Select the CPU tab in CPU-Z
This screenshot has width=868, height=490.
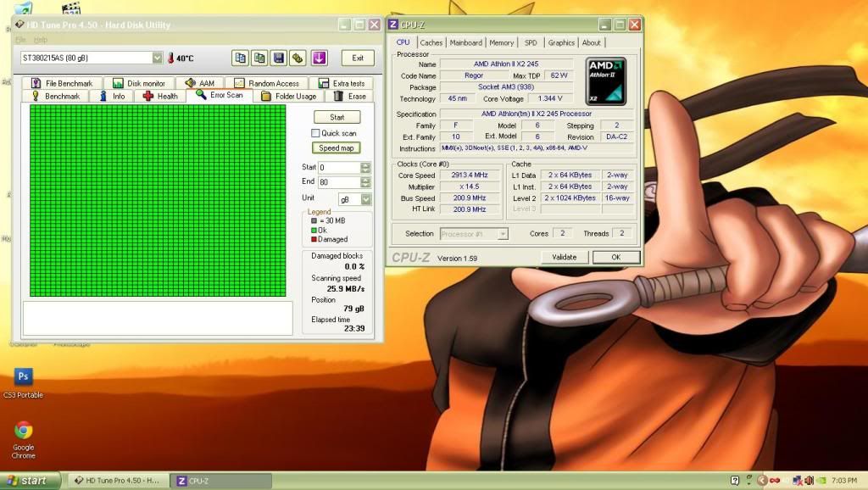[403, 42]
